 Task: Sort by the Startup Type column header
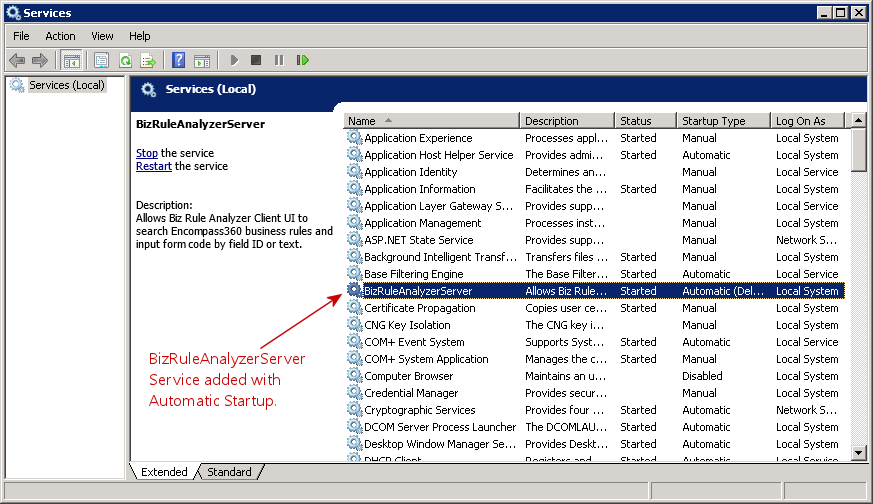(724, 121)
